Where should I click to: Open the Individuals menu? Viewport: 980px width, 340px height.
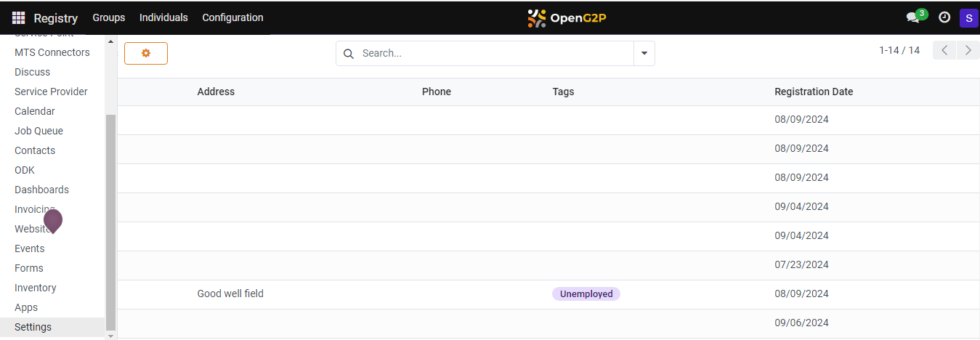pyautogui.click(x=163, y=17)
